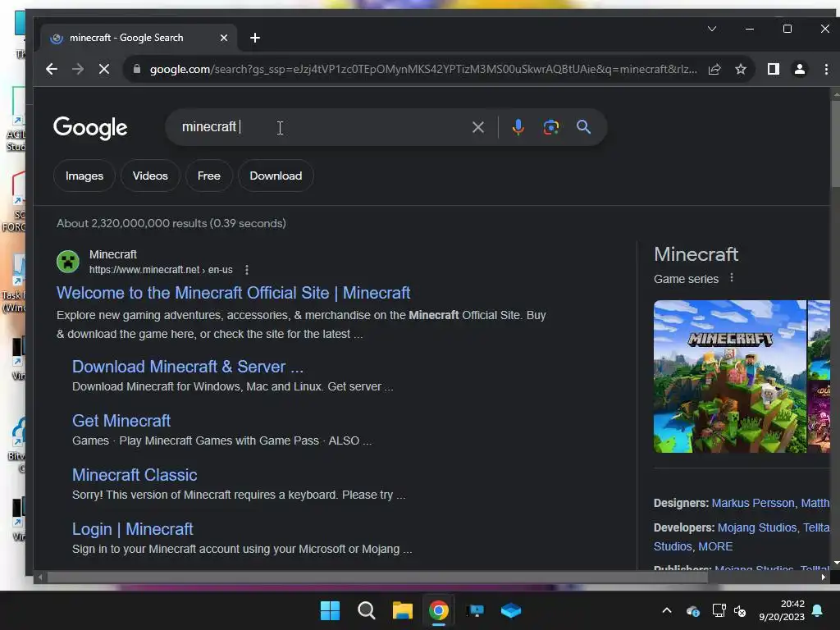Select the Download filter chip
The width and height of the screenshot is (840, 630).
[x=276, y=176]
